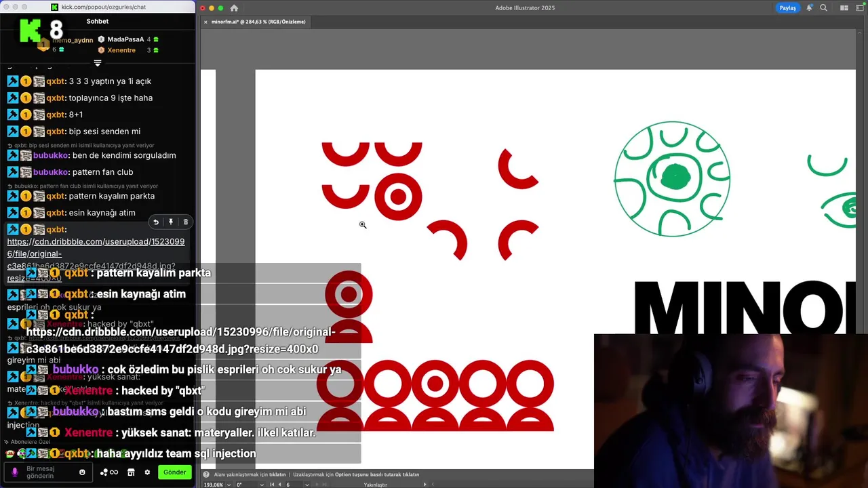Viewport: 868px width, 488px height.
Task: Click the kick.com address bar text
Action: [x=104, y=7]
